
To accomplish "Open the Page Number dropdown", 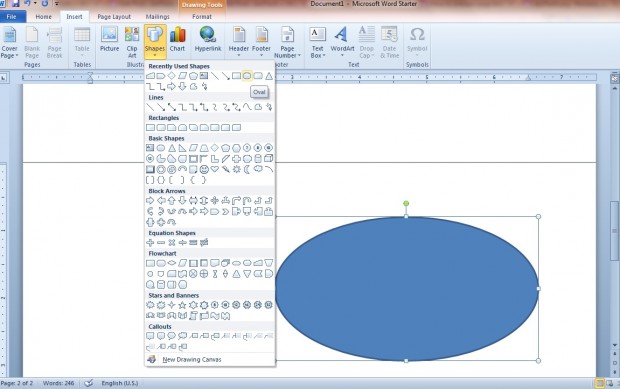I will tap(287, 42).
